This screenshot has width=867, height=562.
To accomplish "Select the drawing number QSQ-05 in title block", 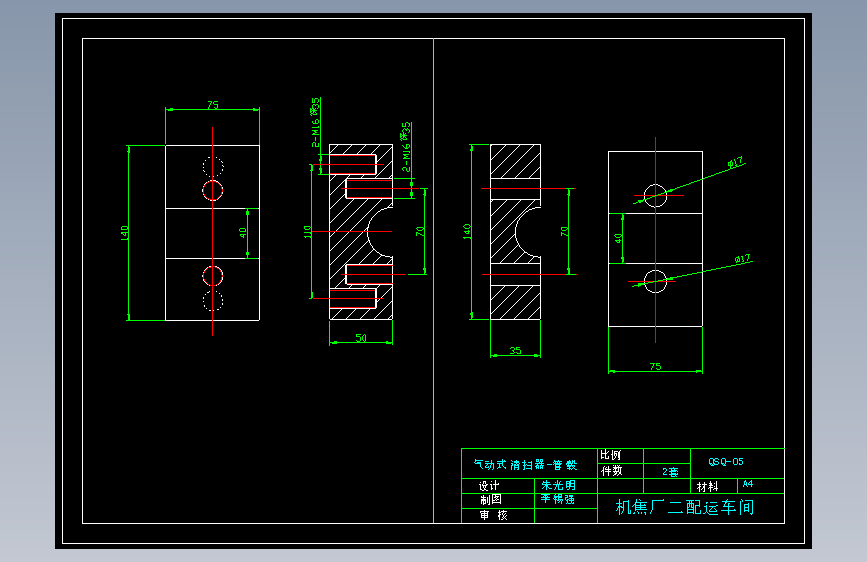I will 725,462.
